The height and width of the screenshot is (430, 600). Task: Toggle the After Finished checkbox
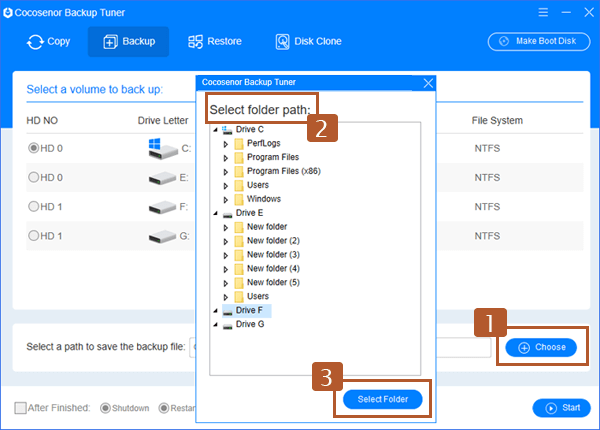[20, 408]
